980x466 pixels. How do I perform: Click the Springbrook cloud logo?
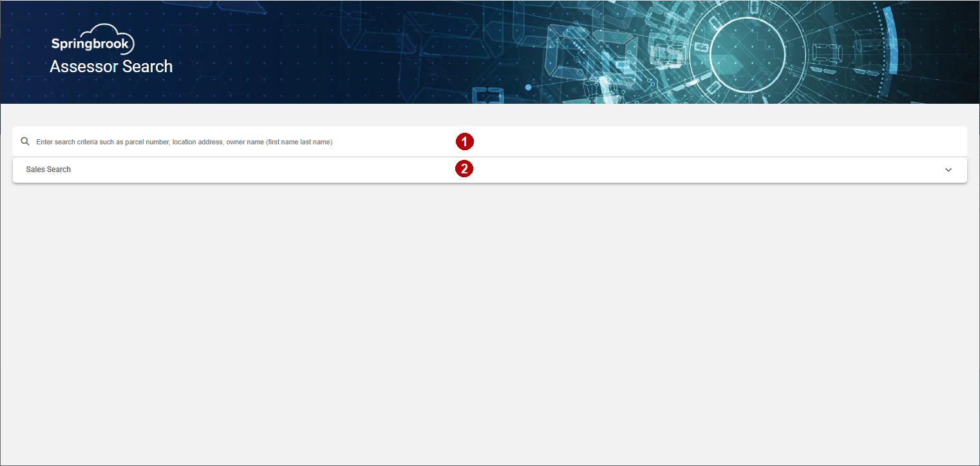point(93,39)
